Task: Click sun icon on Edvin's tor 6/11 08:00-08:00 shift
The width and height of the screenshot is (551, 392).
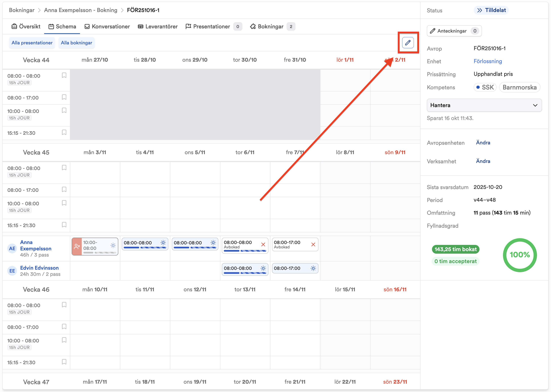Action: pyautogui.click(x=263, y=268)
